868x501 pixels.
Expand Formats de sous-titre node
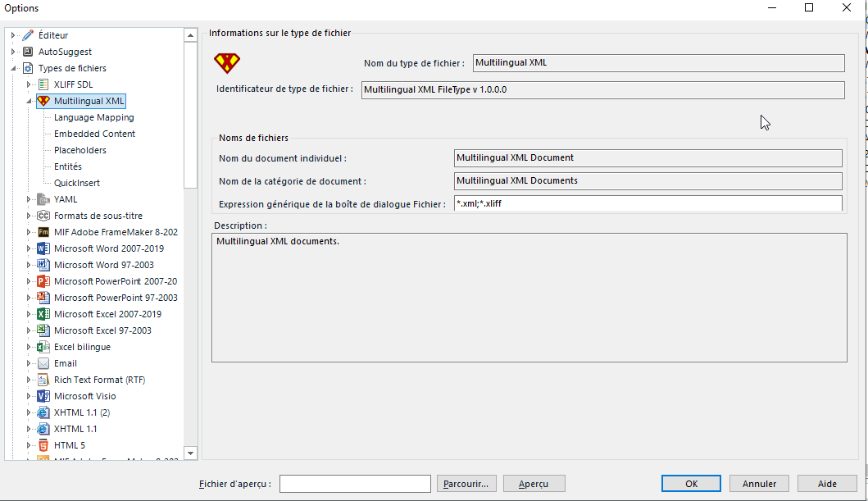28,216
